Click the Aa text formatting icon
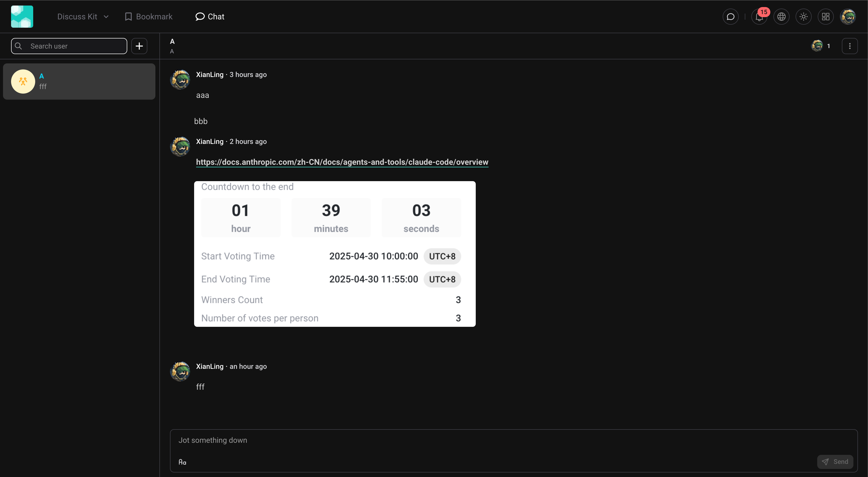The width and height of the screenshot is (868, 477). coord(182,462)
